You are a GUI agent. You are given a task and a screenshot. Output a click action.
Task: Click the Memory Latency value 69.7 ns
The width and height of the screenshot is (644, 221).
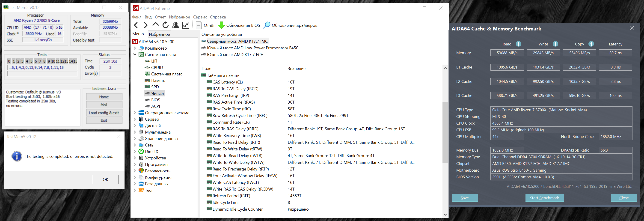[615, 53]
